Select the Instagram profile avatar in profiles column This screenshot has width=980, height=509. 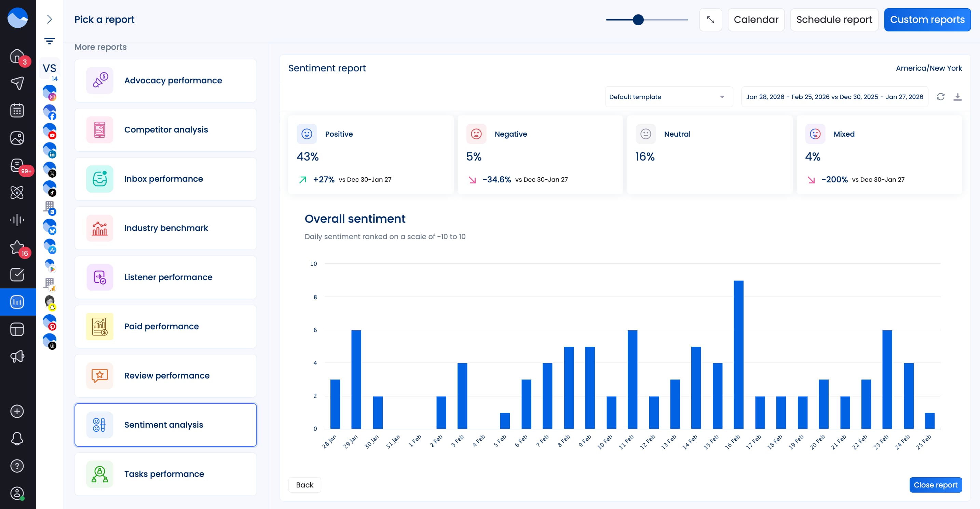(50, 93)
